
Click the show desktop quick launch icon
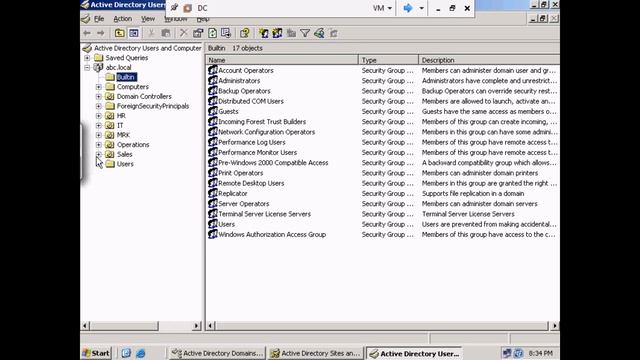[126, 353]
